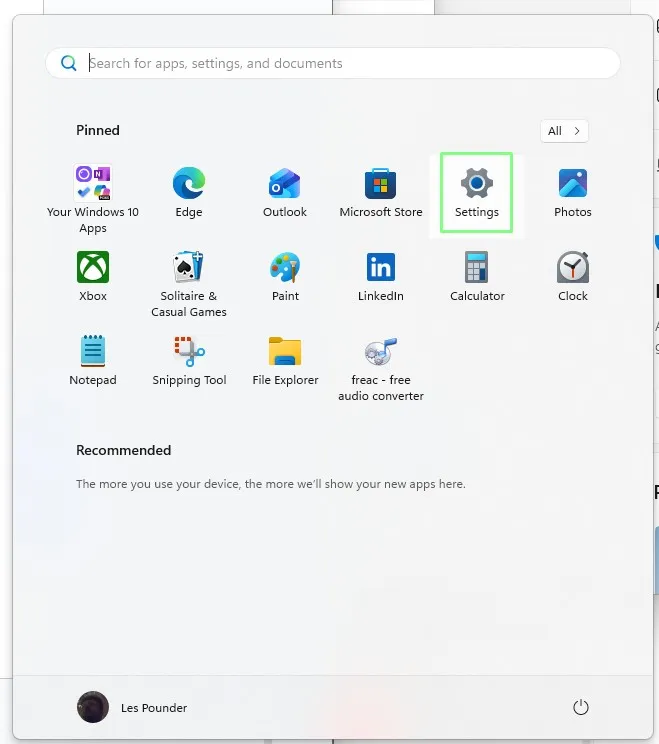Open the Outlook app
This screenshot has height=744, width=659.
point(285,192)
